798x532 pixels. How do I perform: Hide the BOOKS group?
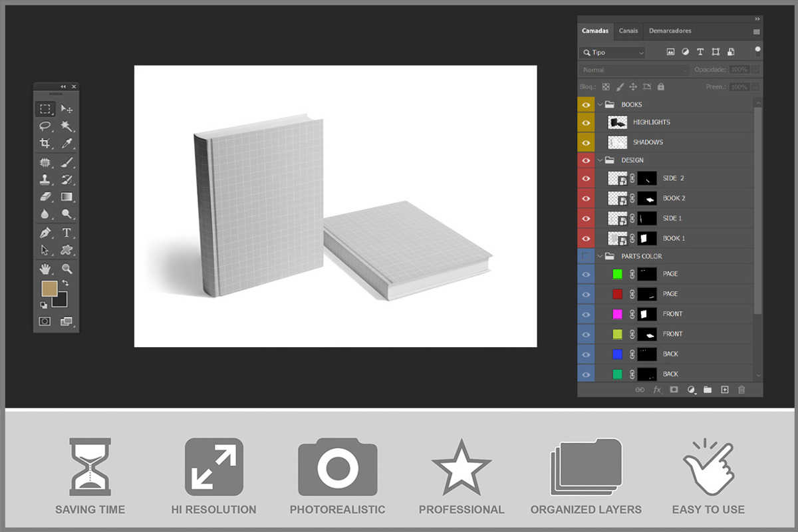pos(586,104)
